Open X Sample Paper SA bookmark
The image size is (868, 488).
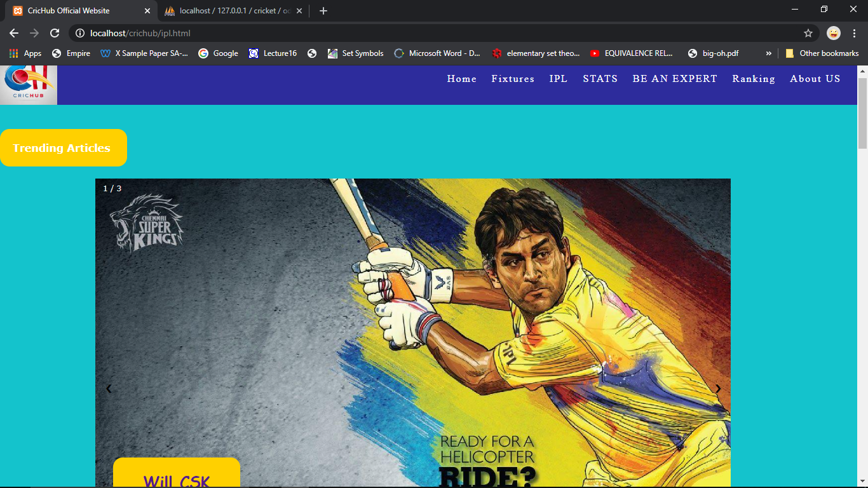(145, 53)
